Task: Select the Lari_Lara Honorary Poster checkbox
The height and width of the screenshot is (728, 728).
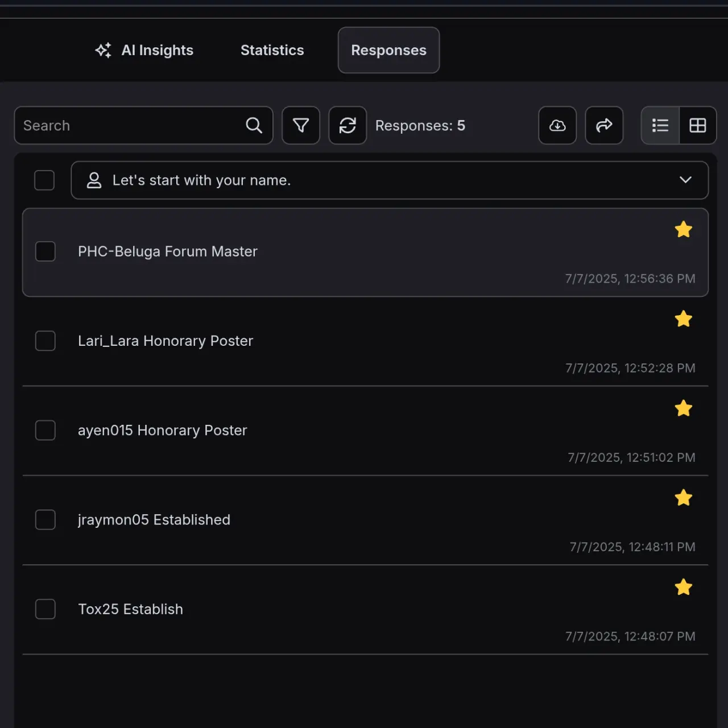Action: tap(45, 341)
